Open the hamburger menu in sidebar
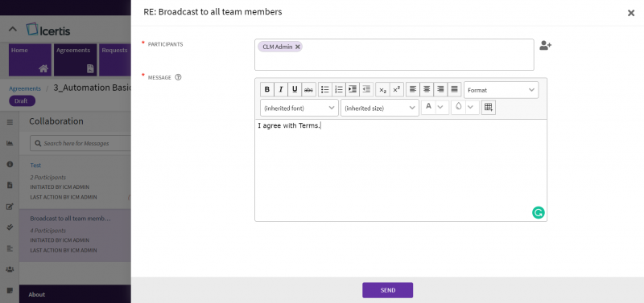Screen dimensions: 644x303 click(10, 122)
